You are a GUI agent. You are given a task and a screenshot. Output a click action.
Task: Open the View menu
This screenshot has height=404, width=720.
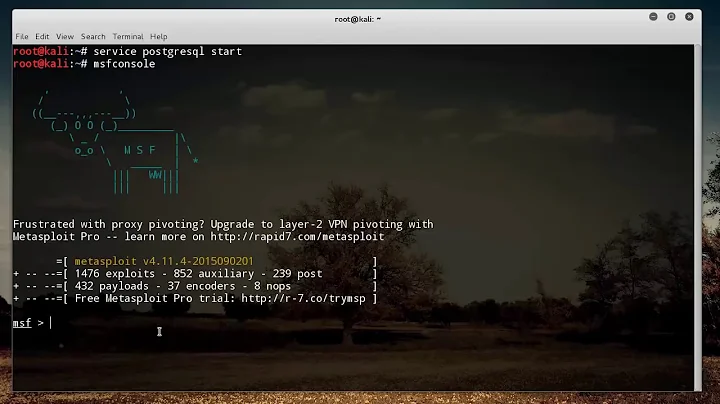coord(65,37)
